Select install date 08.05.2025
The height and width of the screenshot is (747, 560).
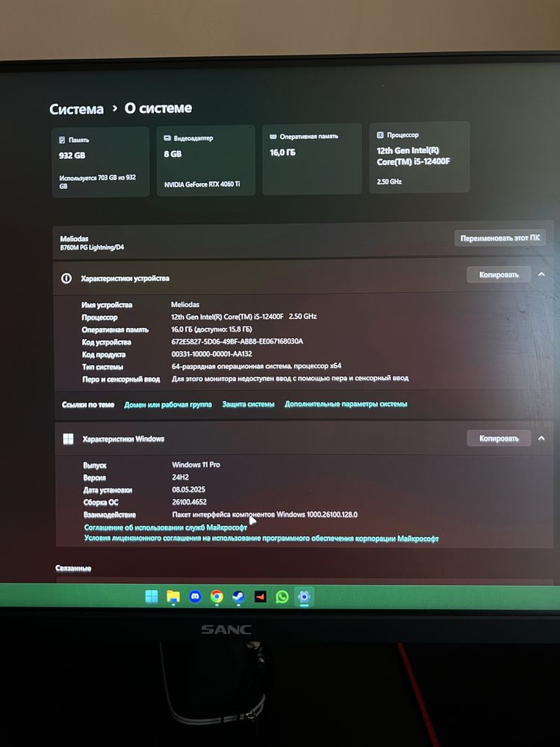(x=189, y=489)
